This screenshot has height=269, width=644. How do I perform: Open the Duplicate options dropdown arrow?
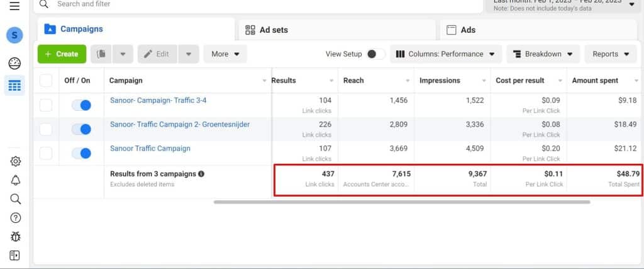(x=123, y=54)
